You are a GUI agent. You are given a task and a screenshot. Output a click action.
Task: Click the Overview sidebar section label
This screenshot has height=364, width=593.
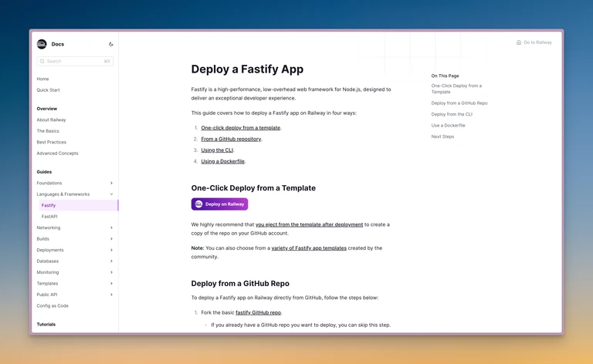46,109
